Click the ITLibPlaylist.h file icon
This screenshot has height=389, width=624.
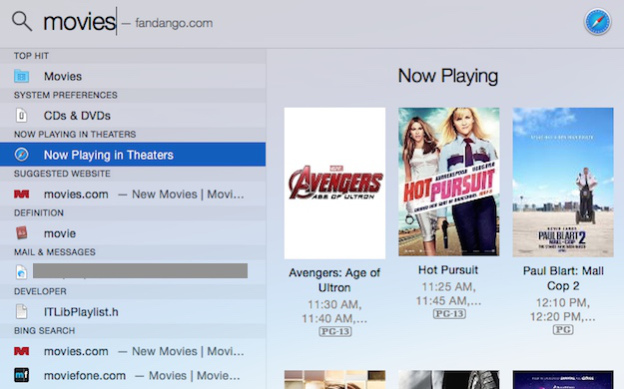pos(21,311)
